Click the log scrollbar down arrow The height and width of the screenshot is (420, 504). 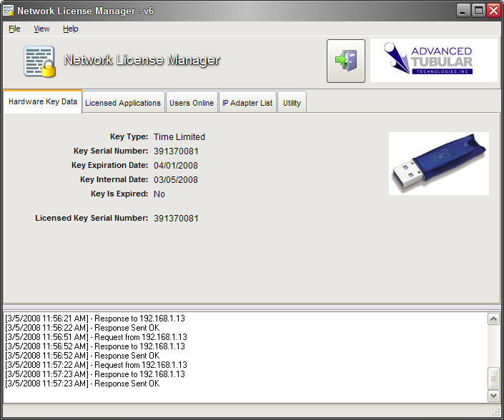click(493, 395)
